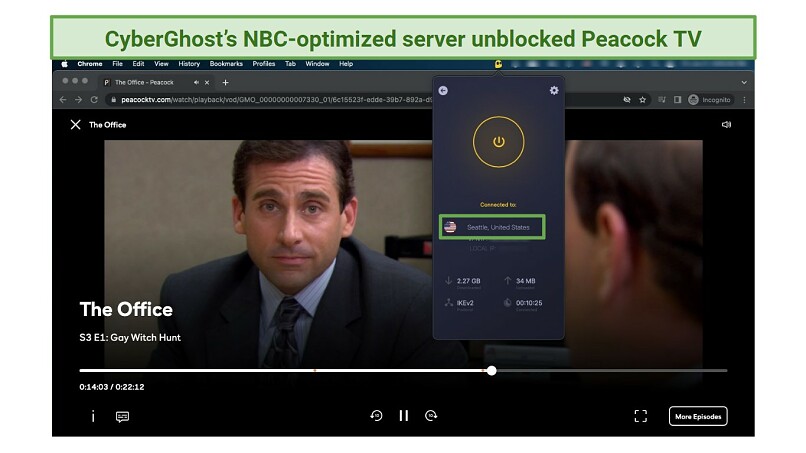This screenshot has height=453, width=806.
Task: Select the Seattle, United States server
Action: click(x=492, y=227)
